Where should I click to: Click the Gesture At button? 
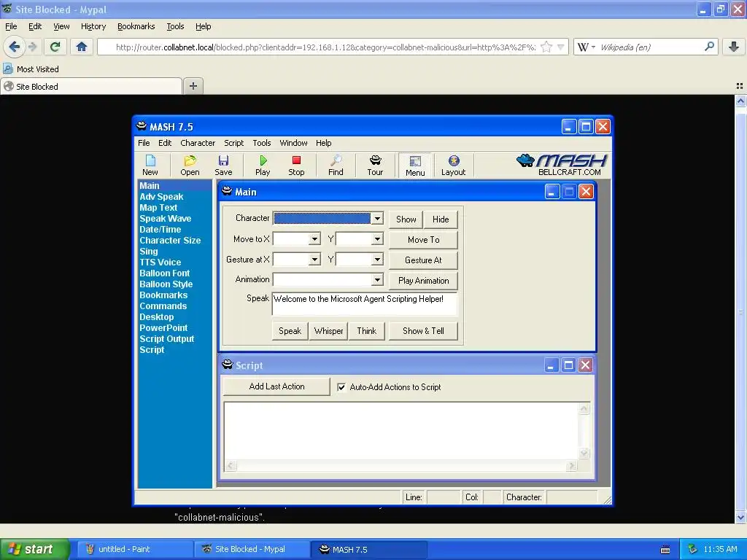(x=424, y=260)
